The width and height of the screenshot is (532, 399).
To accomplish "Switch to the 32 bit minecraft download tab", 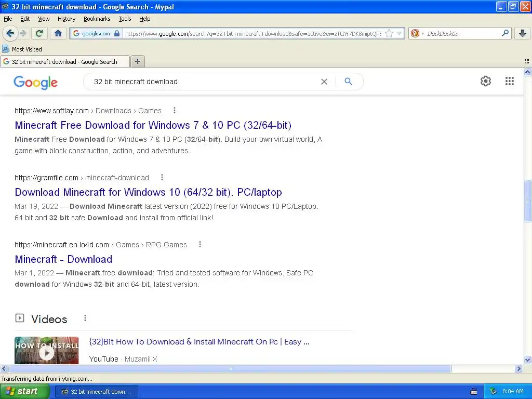I will [x=64, y=61].
